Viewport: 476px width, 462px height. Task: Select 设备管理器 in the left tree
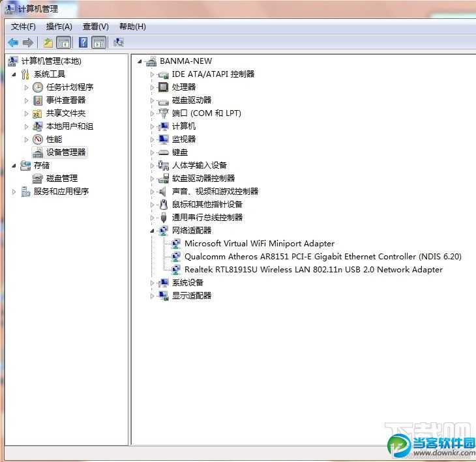coord(66,152)
